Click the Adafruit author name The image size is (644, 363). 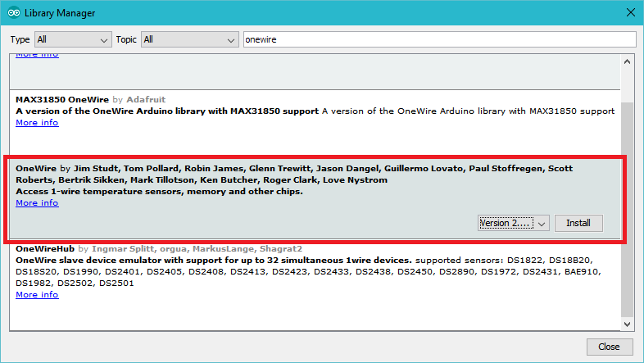click(146, 99)
